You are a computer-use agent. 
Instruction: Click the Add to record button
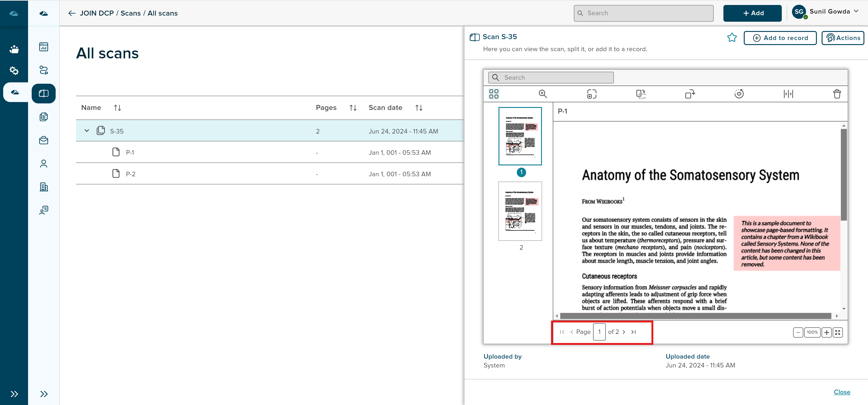coord(780,38)
